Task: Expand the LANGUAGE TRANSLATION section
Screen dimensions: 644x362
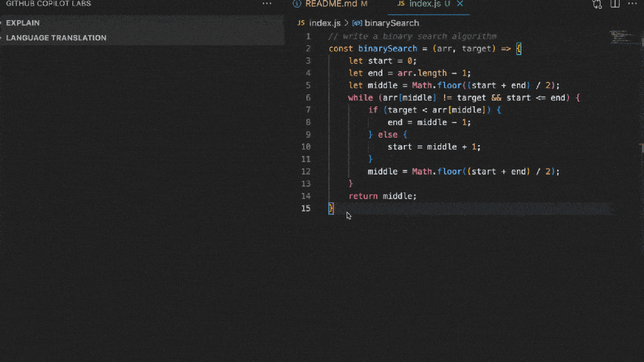Action: (56, 38)
